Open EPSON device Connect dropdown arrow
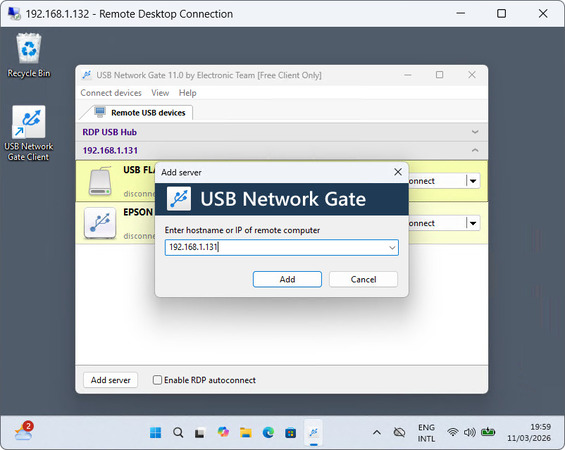Image resolution: width=565 pixels, height=450 pixels. (x=473, y=223)
